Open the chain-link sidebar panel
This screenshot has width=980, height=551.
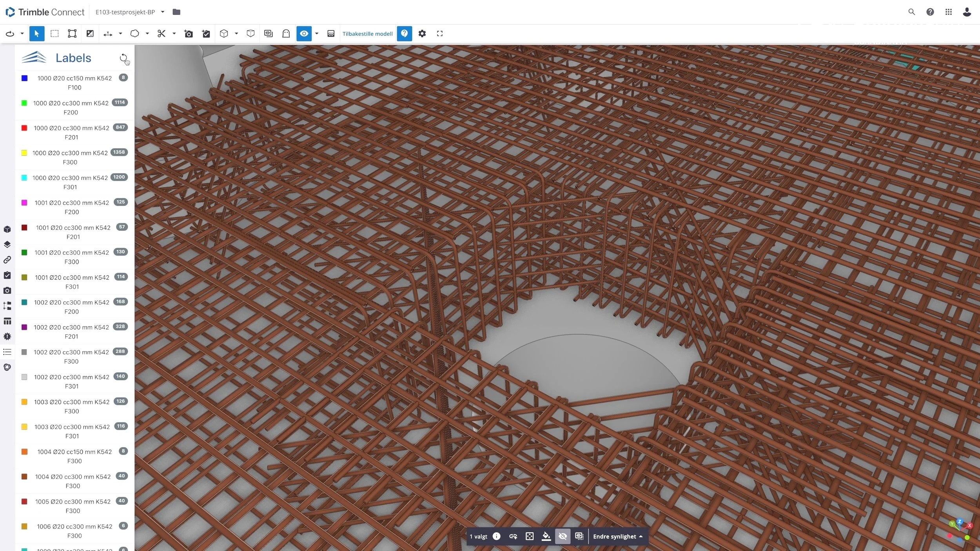coord(7,260)
